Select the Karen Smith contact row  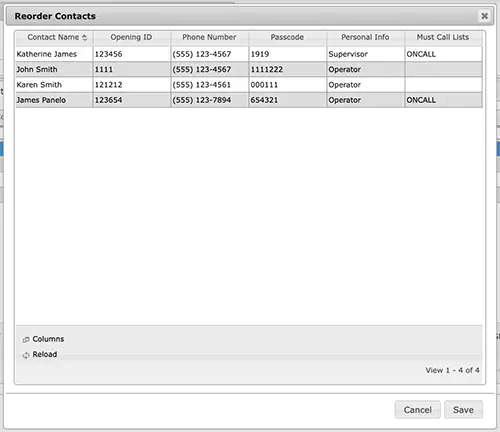(x=249, y=85)
